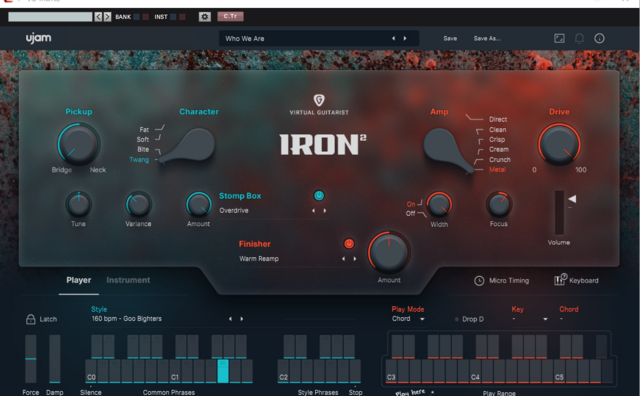Toggle the window size icon

559,38
